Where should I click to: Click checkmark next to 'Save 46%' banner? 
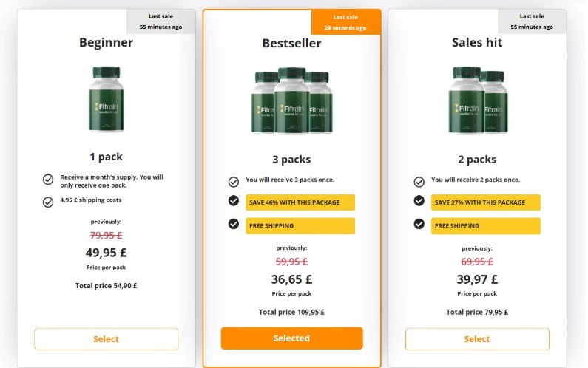coord(234,202)
